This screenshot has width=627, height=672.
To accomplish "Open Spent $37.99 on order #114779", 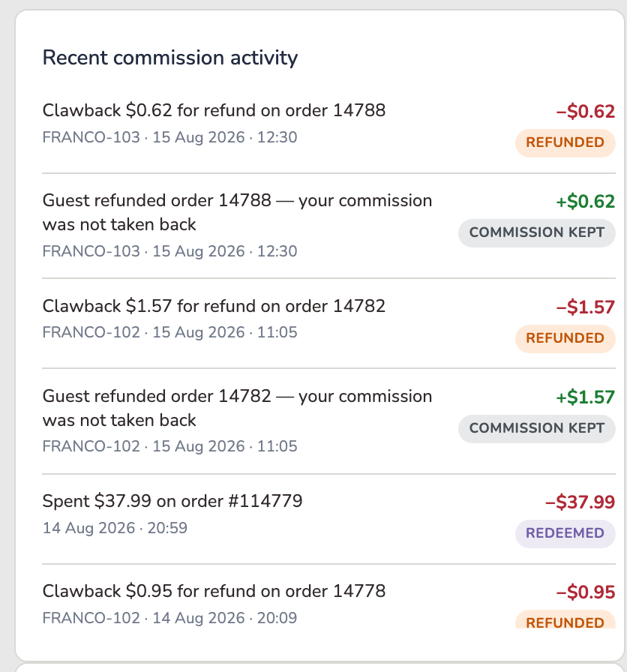I will [328, 519].
